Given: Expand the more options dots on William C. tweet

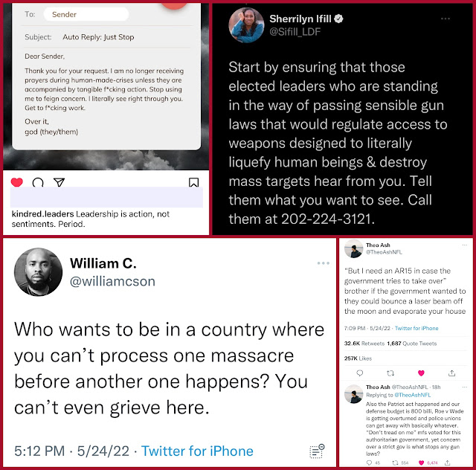Looking at the screenshot, I should (324, 263).
